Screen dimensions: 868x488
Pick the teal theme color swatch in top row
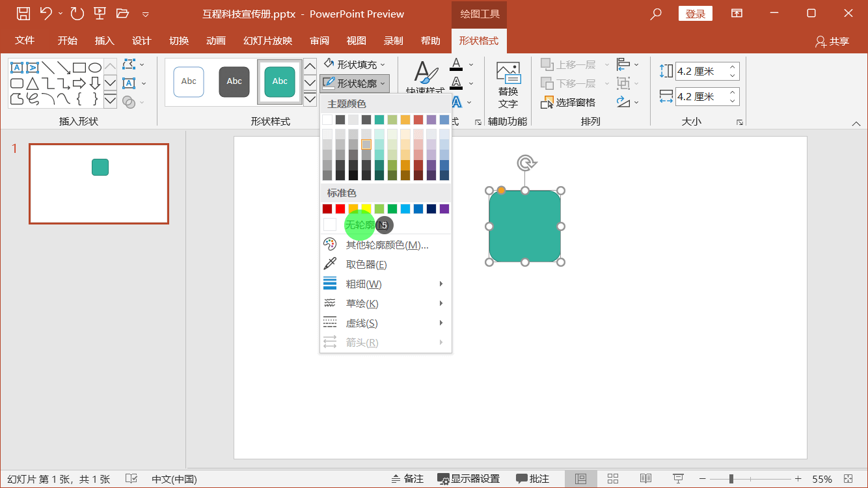click(379, 120)
